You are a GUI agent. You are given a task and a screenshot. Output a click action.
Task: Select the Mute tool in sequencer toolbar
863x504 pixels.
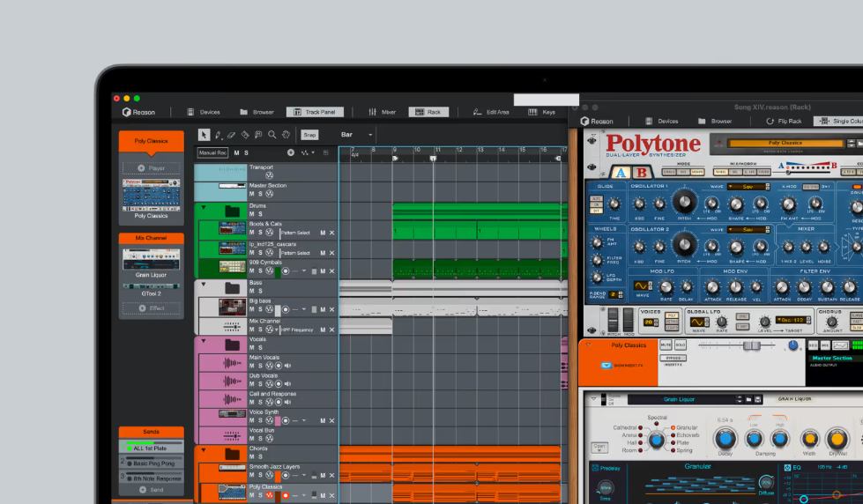[258, 135]
